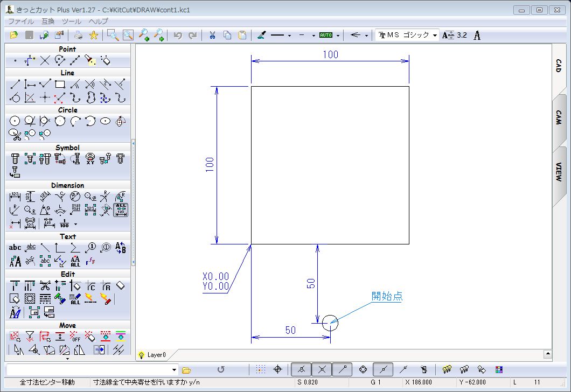Viewport: 571px width, 392px height.
Task: Click the large A font style icon
Action: point(477,36)
